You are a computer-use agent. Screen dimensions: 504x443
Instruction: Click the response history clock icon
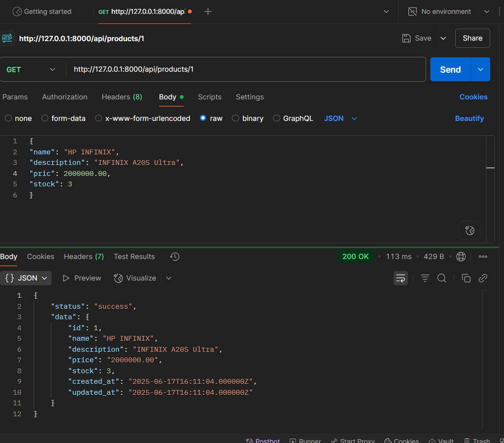click(175, 257)
